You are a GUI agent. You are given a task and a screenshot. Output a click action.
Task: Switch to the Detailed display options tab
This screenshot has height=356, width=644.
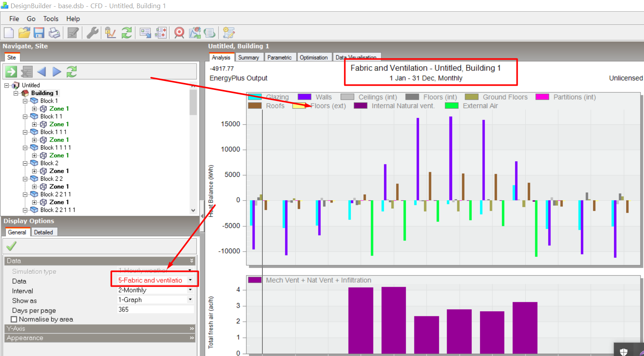click(x=44, y=232)
